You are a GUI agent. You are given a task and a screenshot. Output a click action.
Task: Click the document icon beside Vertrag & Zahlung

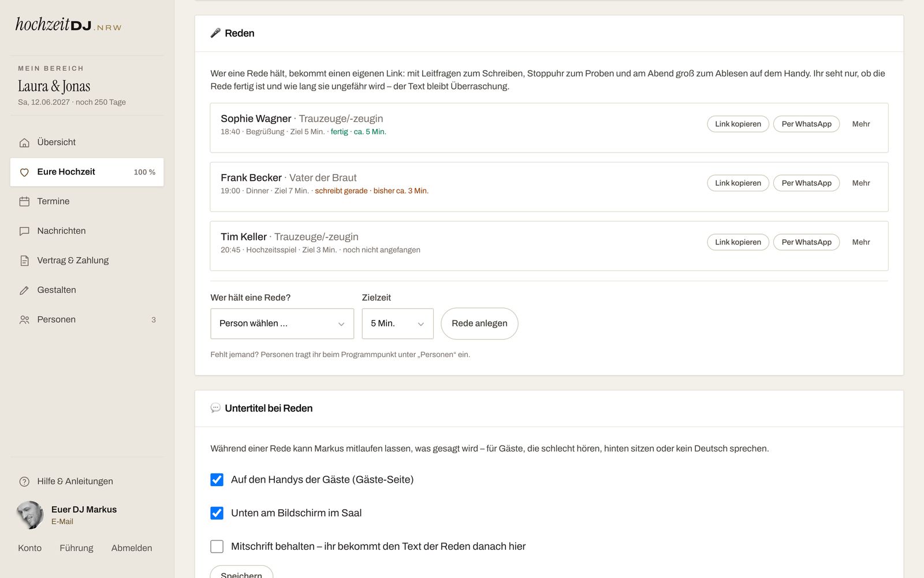tap(24, 261)
